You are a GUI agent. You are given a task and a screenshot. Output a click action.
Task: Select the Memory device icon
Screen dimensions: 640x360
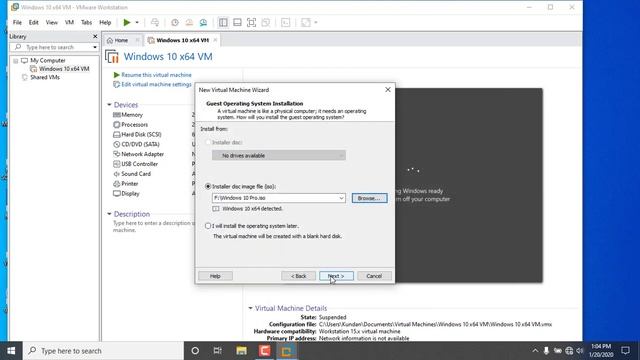[x=117, y=115]
